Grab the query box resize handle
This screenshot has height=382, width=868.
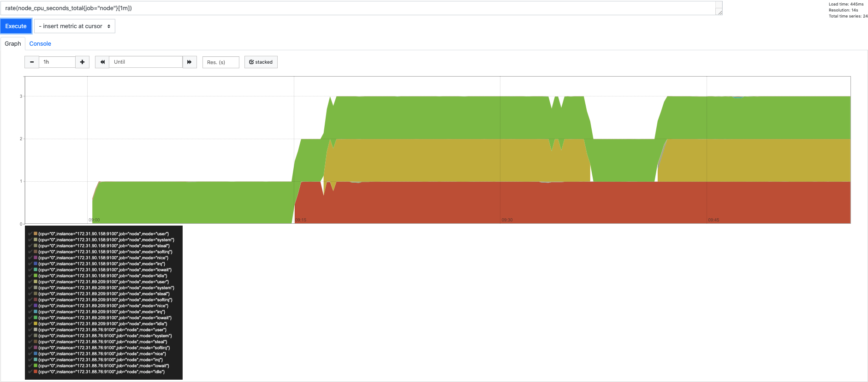click(719, 12)
